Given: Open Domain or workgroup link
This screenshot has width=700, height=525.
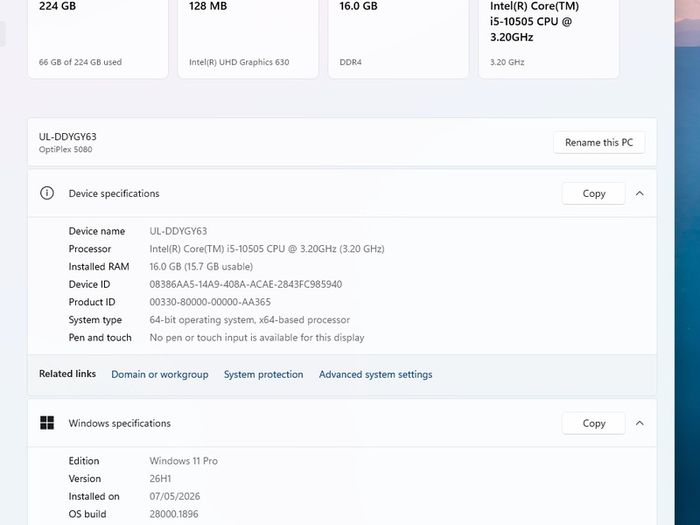Looking at the screenshot, I should (160, 375).
